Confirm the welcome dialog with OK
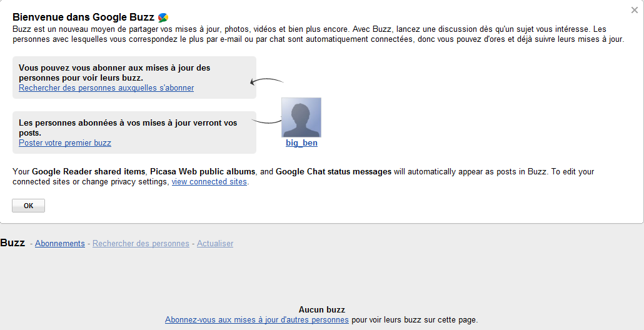 (x=28, y=206)
